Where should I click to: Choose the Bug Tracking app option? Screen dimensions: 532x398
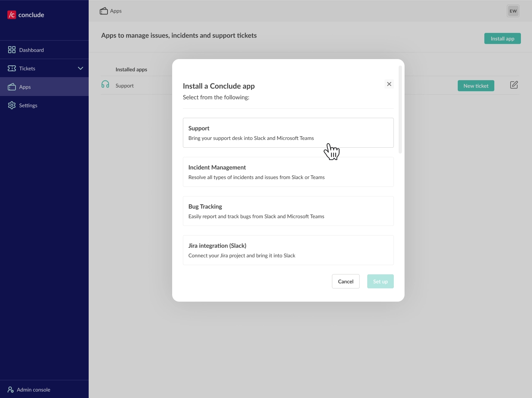tap(288, 211)
